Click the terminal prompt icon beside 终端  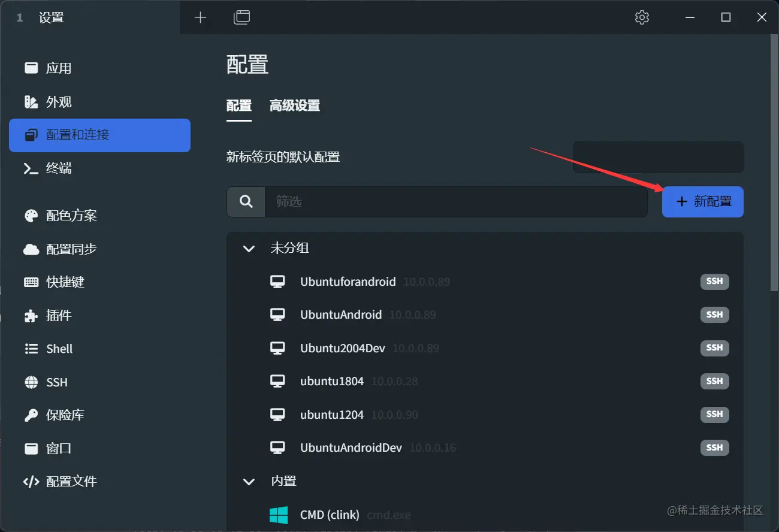31,168
